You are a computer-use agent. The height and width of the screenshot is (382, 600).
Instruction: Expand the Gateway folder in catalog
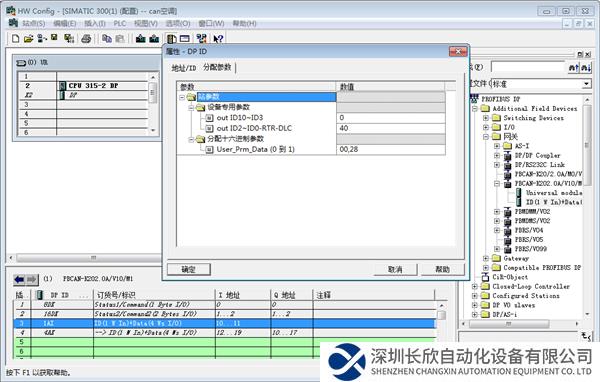coord(486,258)
